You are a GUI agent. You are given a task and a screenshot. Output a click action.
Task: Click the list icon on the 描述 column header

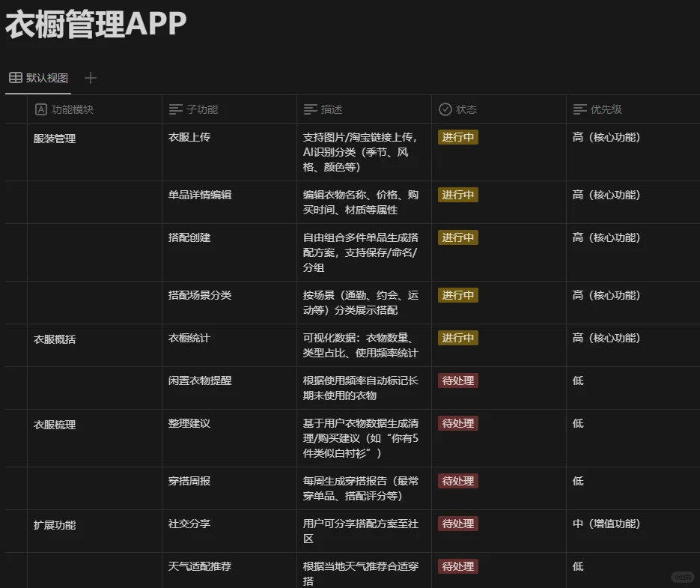pos(311,109)
